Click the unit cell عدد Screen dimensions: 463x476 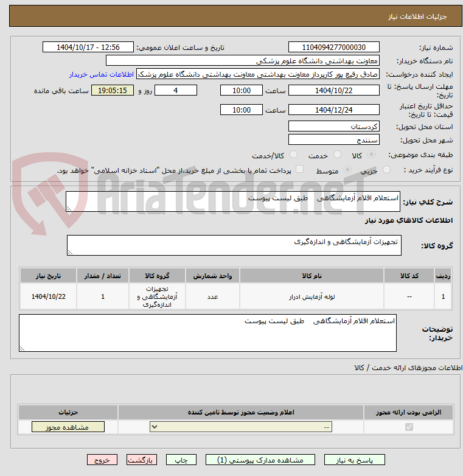point(212,296)
